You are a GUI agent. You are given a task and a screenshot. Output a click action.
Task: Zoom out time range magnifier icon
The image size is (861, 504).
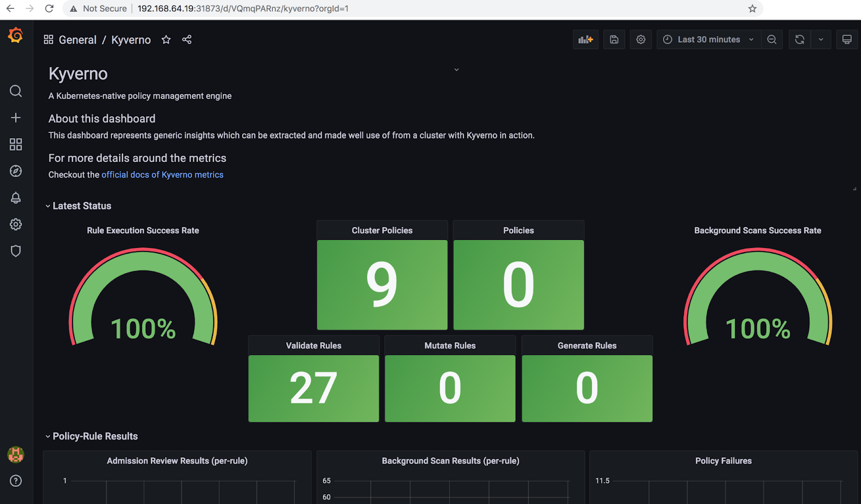[772, 39]
